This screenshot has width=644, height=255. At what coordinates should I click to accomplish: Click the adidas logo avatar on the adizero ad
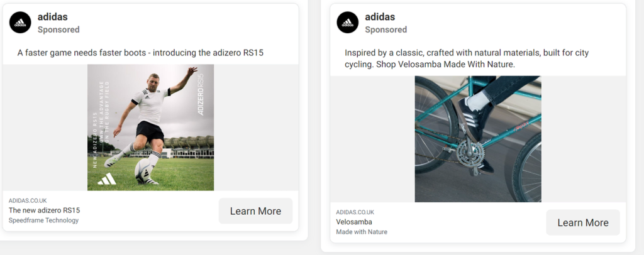pos(20,23)
